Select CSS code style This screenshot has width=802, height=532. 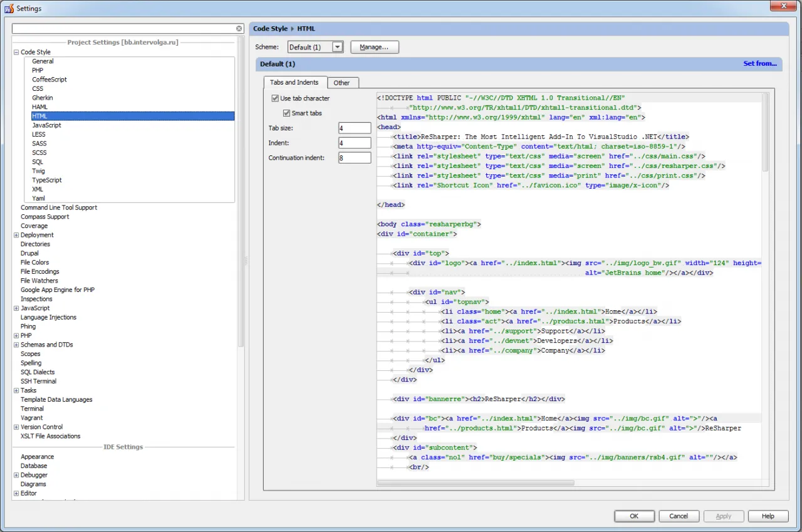coord(38,89)
